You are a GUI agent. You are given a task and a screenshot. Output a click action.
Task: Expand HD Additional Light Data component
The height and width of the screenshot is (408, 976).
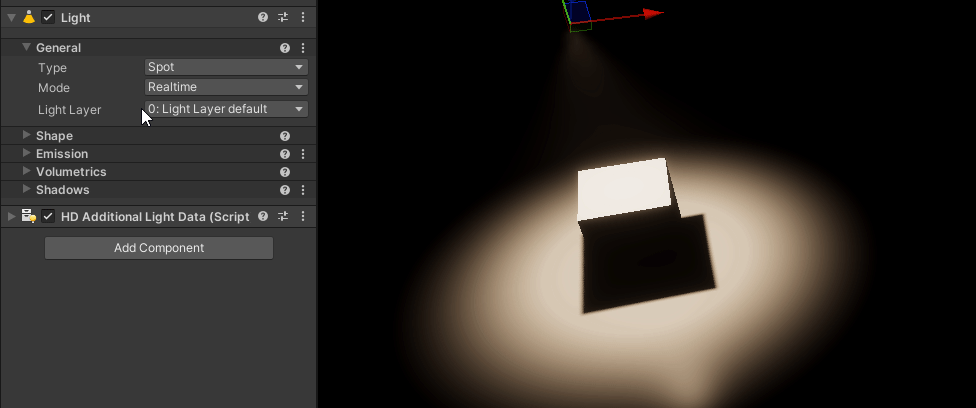[11, 216]
